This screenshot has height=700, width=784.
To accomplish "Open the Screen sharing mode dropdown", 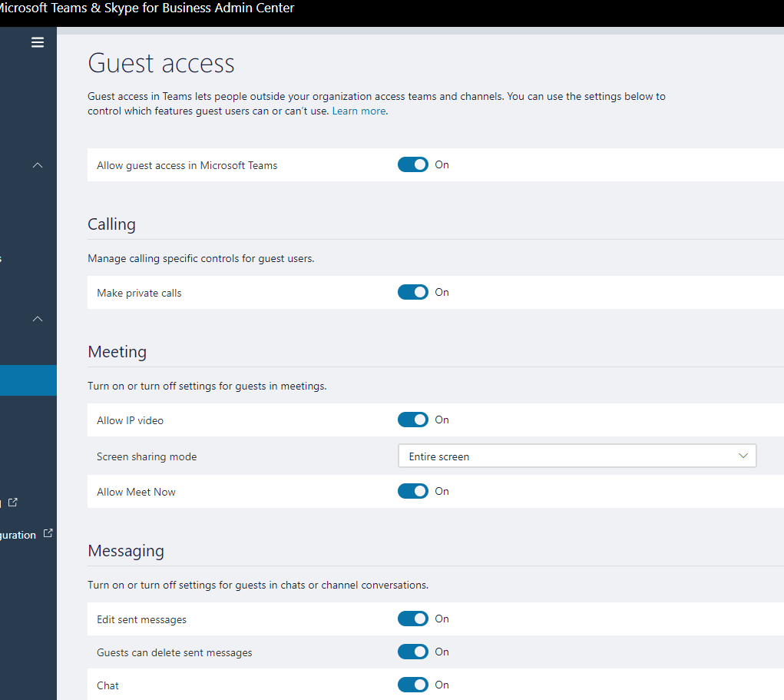I will [x=577, y=456].
